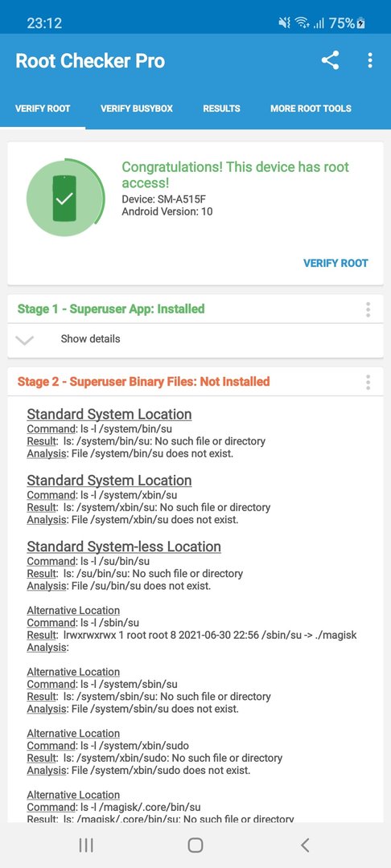Open the Results tab
Viewport: 391px width, 868px height.
tap(221, 108)
